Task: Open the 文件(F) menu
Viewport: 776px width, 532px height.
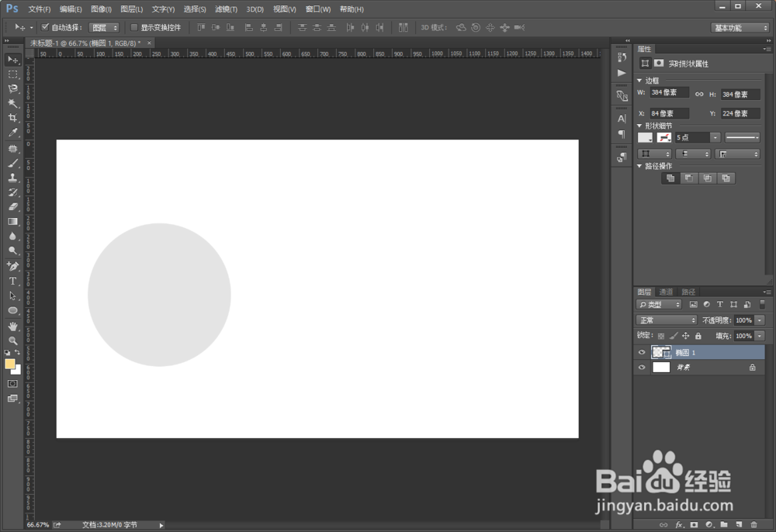Action: pos(39,9)
